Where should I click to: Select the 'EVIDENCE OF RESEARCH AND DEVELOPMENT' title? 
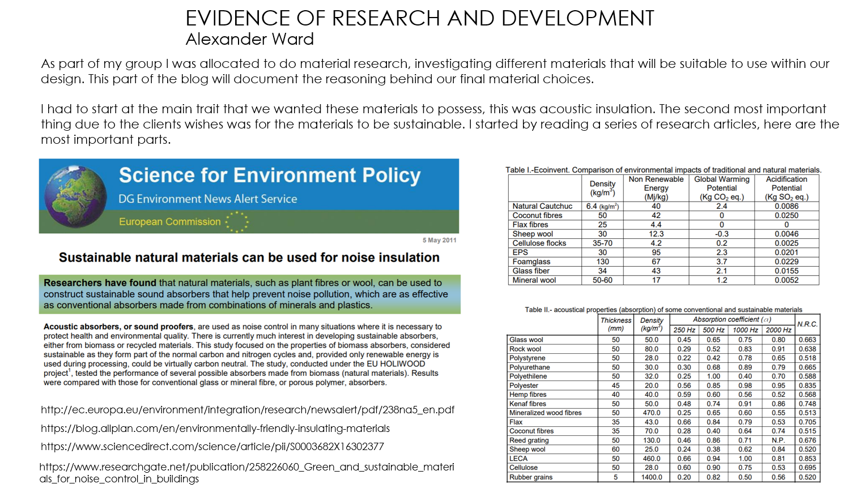point(419,19)
